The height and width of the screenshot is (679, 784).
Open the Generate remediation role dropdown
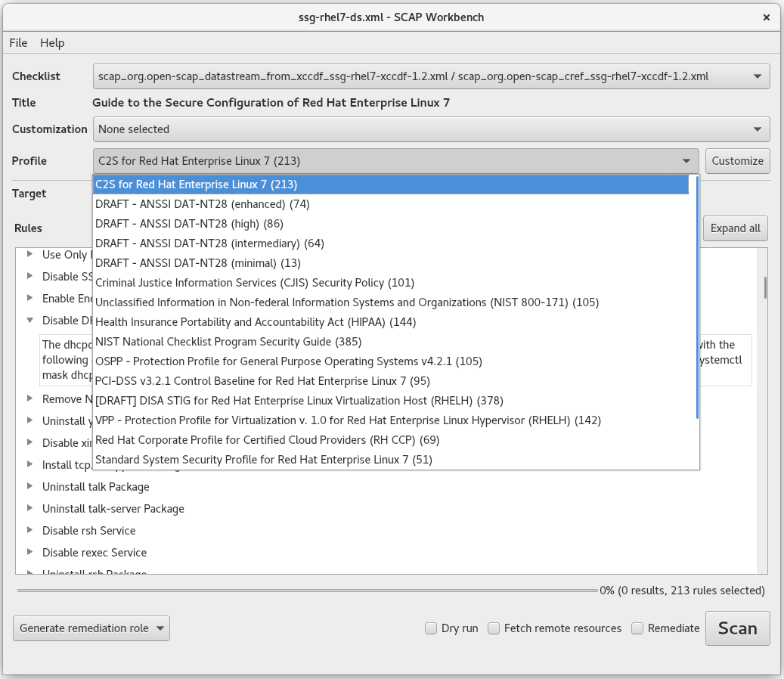[91, 628]
